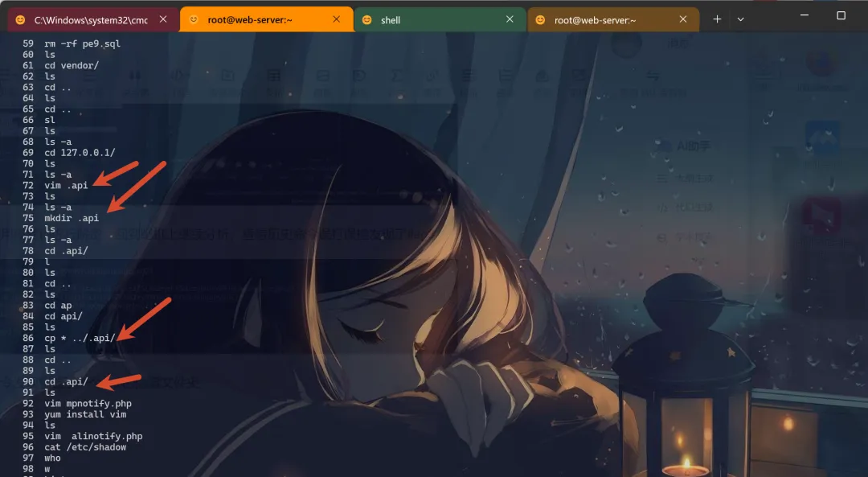Click history line 97 'who'

click(x=52, y=458)
